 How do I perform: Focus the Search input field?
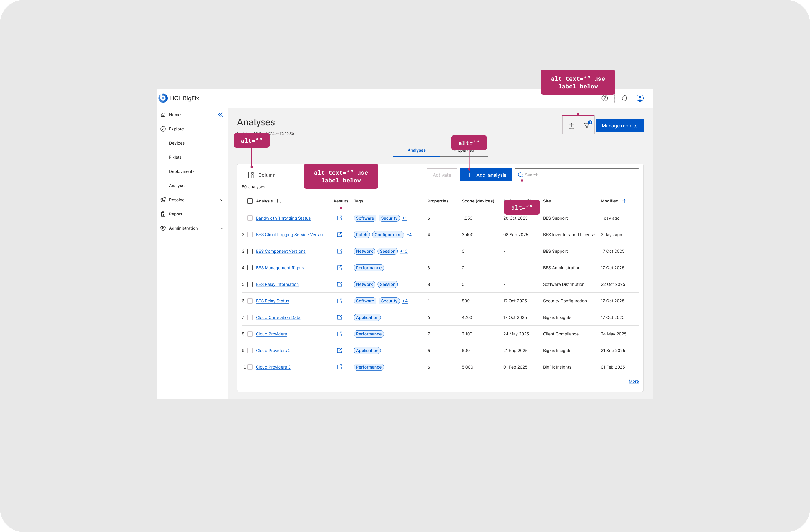pos(577,175)
